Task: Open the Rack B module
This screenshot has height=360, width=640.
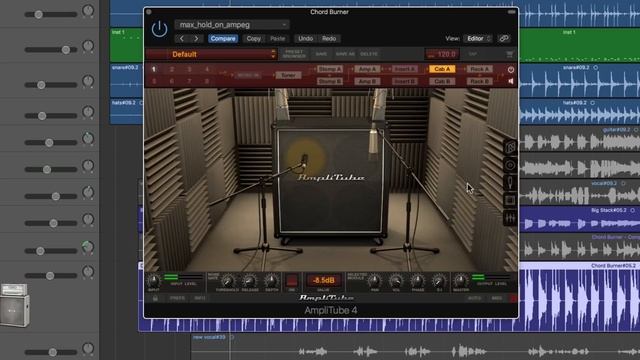Action: (480, 81)
